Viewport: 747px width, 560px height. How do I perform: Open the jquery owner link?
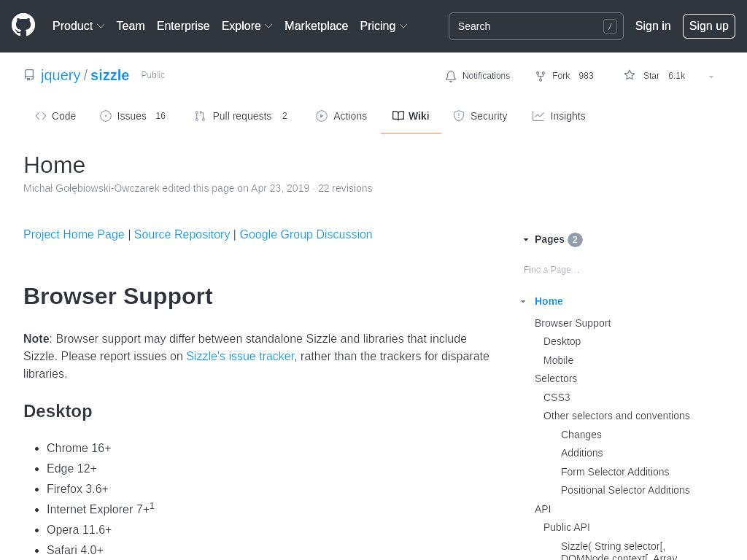(61, 75)
